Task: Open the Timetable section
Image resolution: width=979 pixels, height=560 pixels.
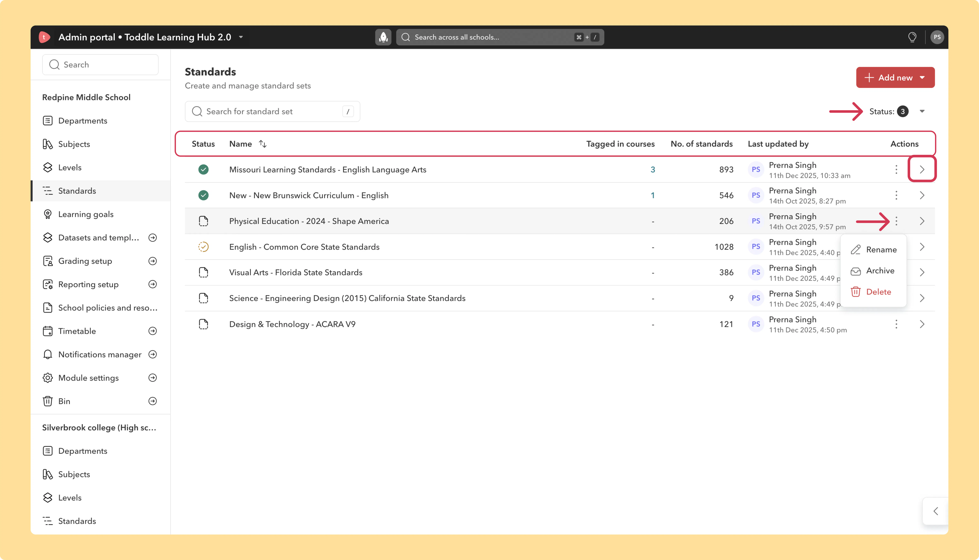Action: point(77,331)
